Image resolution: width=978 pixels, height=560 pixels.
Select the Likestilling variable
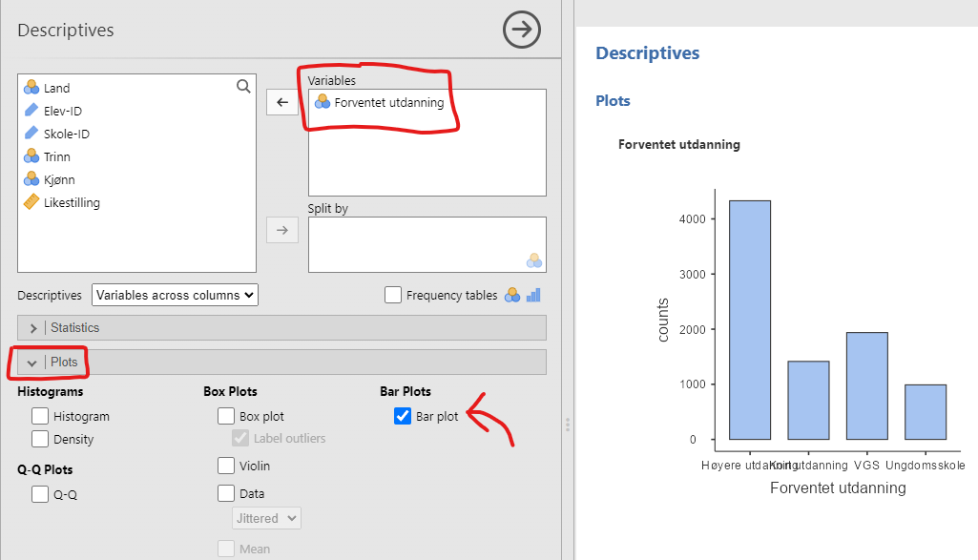(72, 202)
